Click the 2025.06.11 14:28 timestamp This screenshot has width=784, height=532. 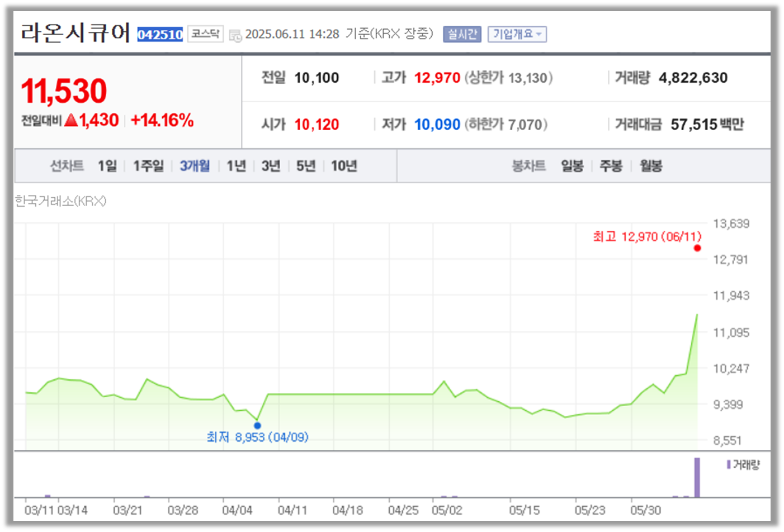[x=292, y=34]
